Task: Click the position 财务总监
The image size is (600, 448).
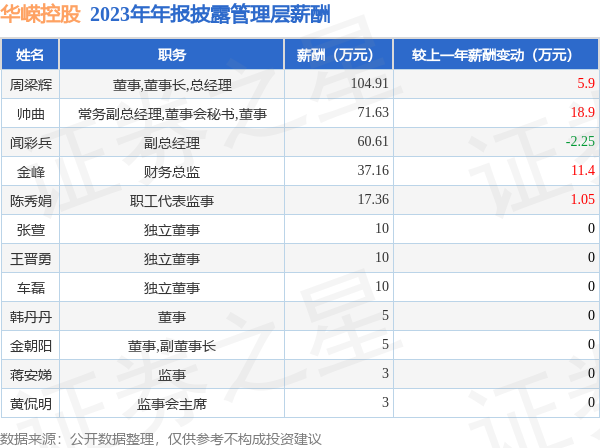Action: [x=172, y=172]
